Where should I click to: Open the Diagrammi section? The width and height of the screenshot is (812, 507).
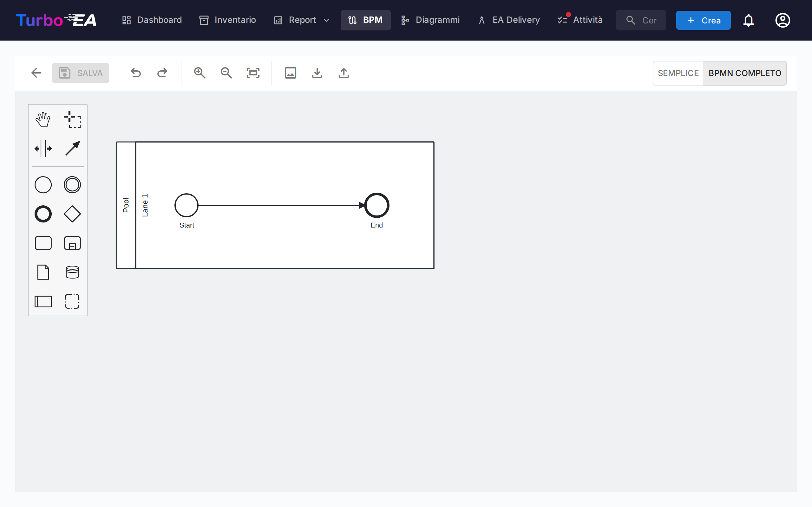(x=430, y=20)
